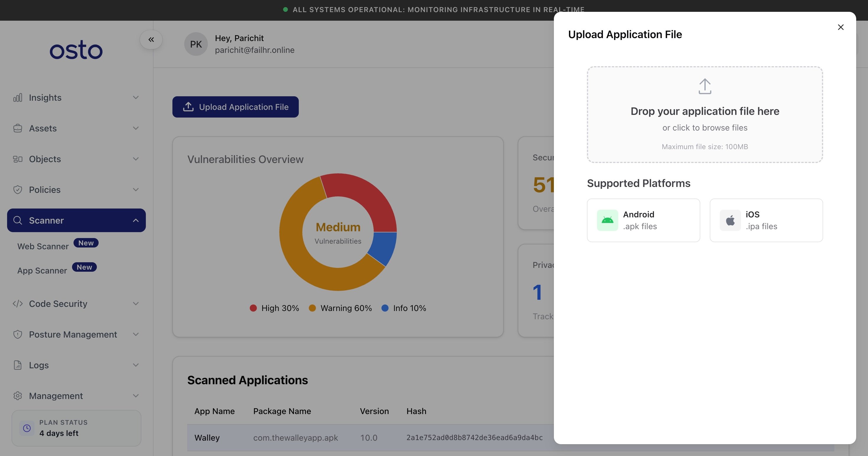Viewport: 868px width, 456px height.
Task: Click the Info 10% legend entry
Action: pos(404,308)
